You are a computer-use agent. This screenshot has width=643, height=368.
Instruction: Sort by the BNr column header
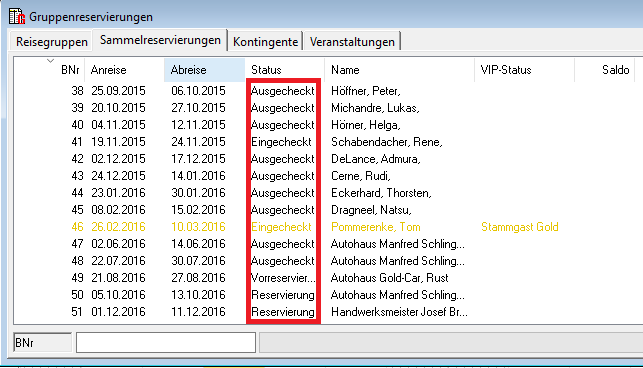pyautogui.click(x=70, y=70)
